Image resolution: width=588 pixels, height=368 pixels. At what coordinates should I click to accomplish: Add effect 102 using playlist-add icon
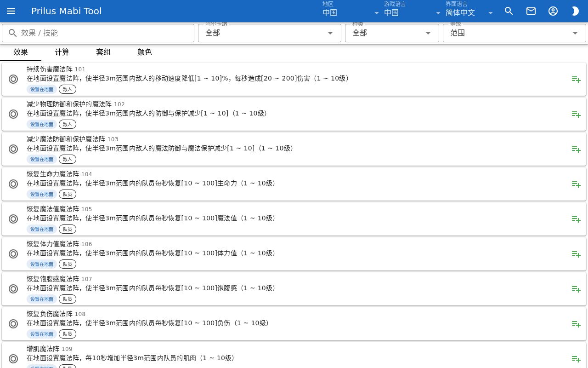576,114
